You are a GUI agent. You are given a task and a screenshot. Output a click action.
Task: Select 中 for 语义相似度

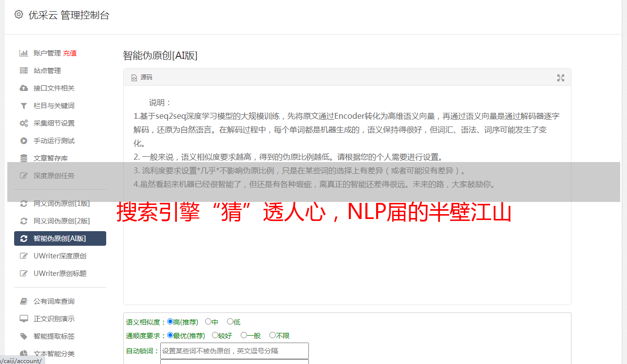coord(208,322)
